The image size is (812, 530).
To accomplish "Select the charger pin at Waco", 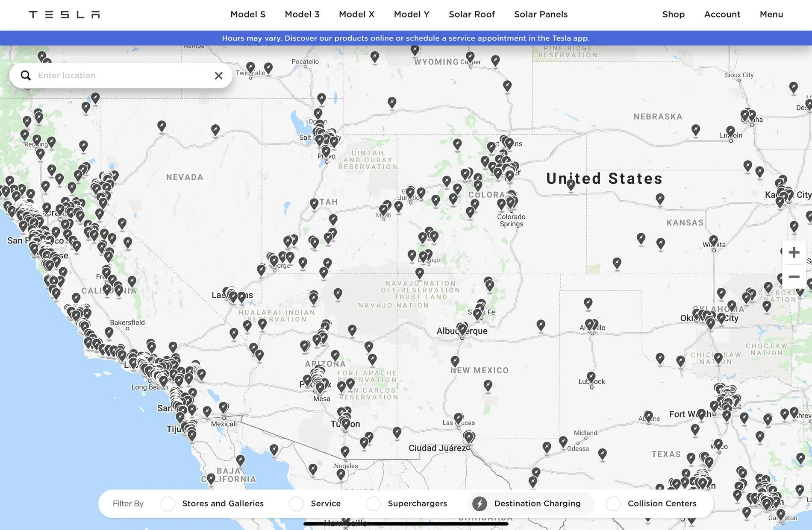I will click(x=718, y=445).
